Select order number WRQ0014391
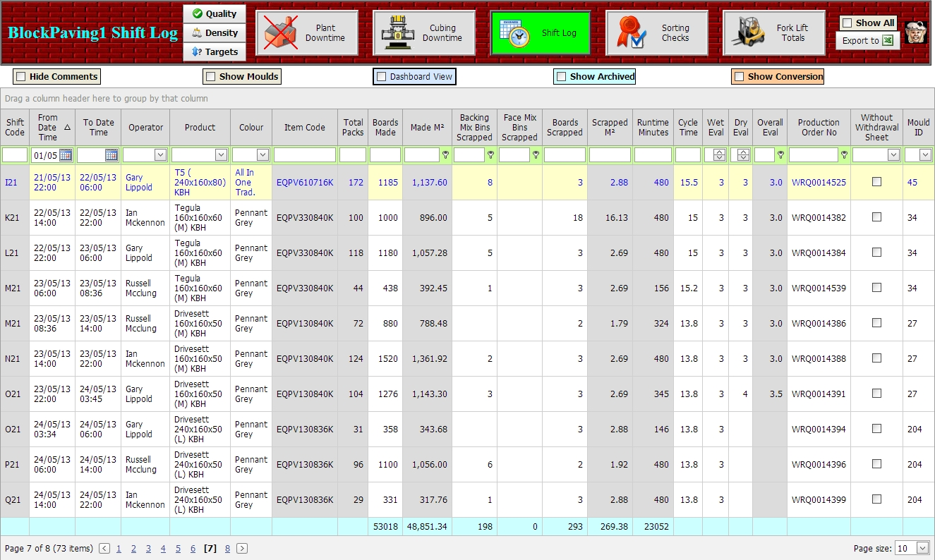935x560 pixels. click(819, 394)
